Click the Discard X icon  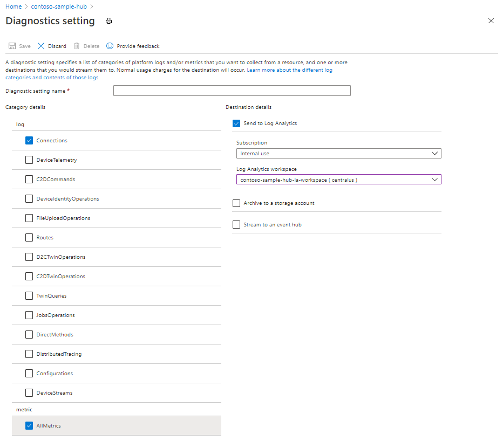41,46
